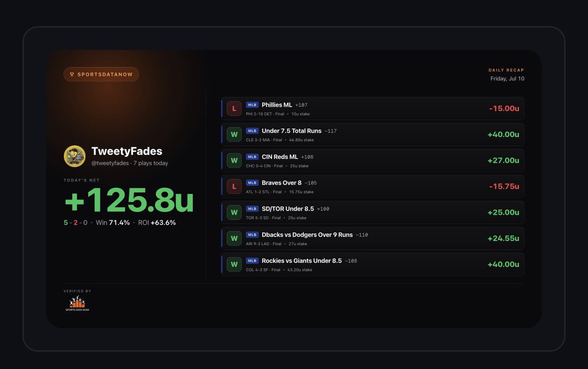Click the MLB tag beside Under 7.5 Total Runs
The width and height of the screenshot is (588, 369).
click(x=252, y=131)
